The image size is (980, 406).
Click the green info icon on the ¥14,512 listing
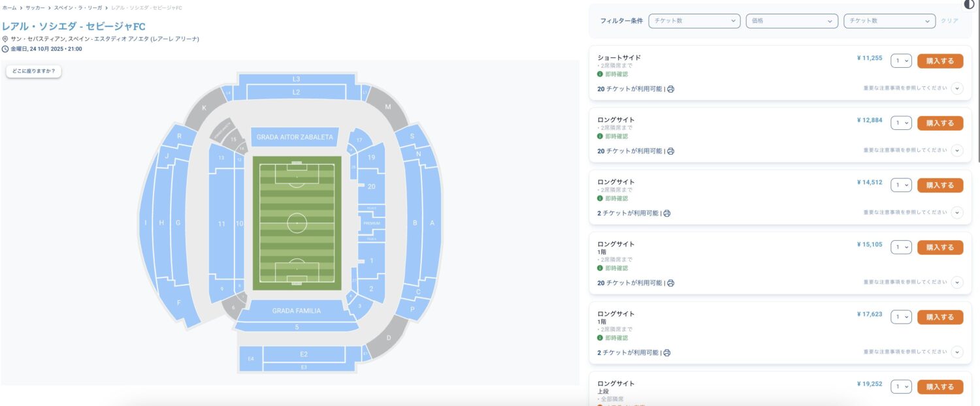600,198
